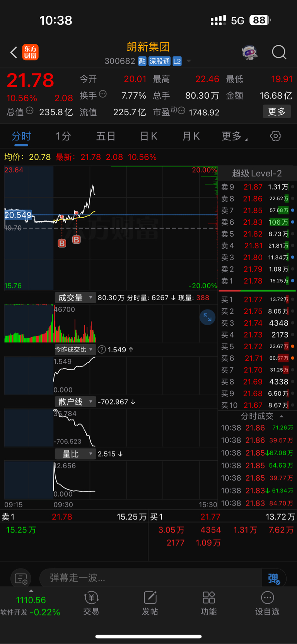
Task: Tap the 卖9 21.87 order row
Action: click(x=257, y=187)
